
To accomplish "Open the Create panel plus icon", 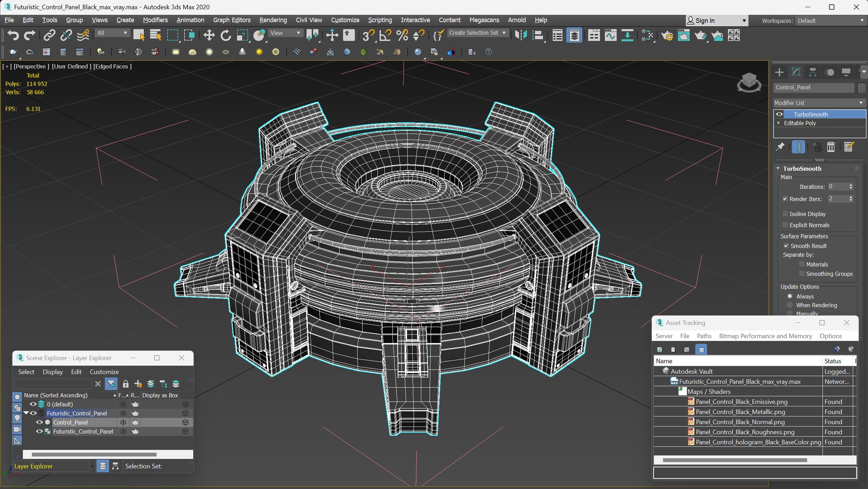I will click(x=779, y=72).
